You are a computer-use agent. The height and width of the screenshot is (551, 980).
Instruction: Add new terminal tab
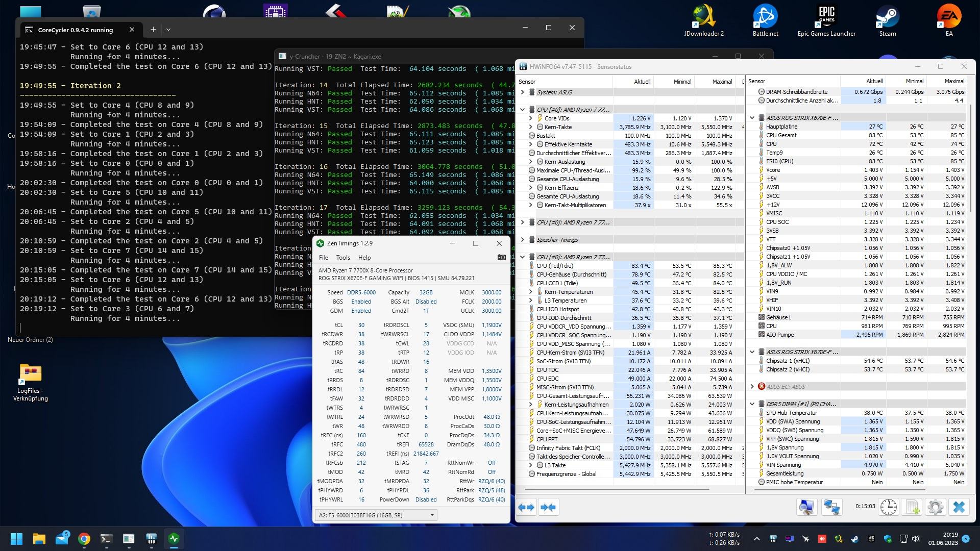(x=153, y=30)
